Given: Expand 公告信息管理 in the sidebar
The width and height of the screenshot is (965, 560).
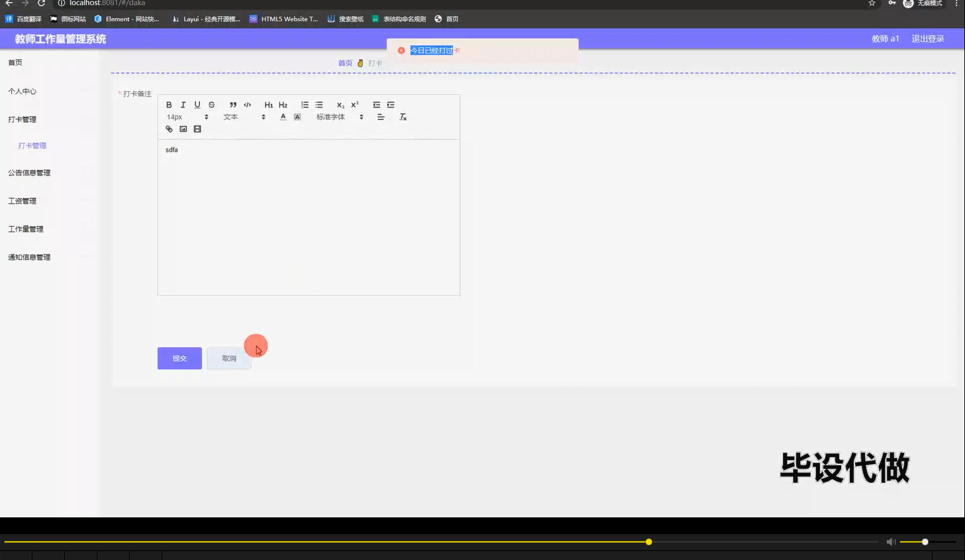Looking at the screenshot, I should 29,173.
